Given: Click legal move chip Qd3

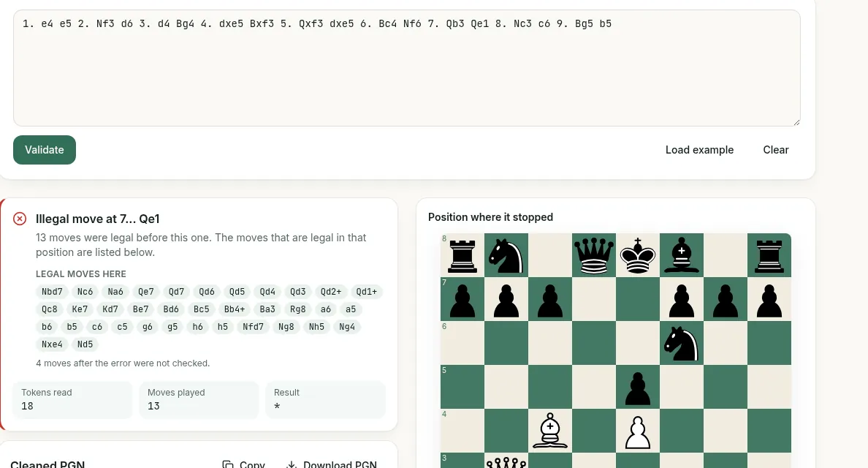Looking at the screenshot, I should click(x=298, y=292).
